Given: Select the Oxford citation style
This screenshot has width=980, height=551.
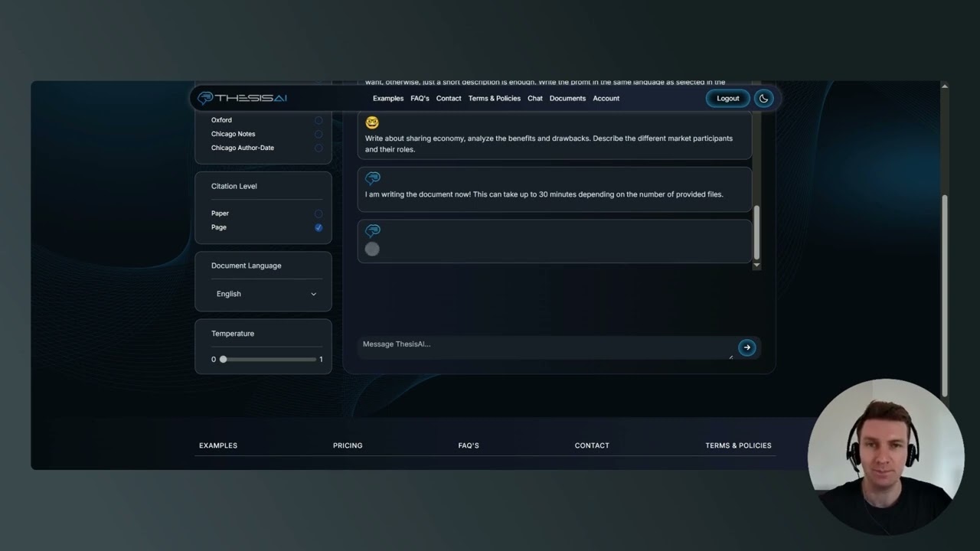Looking at the screenshot, I should (x=318, y=120).
